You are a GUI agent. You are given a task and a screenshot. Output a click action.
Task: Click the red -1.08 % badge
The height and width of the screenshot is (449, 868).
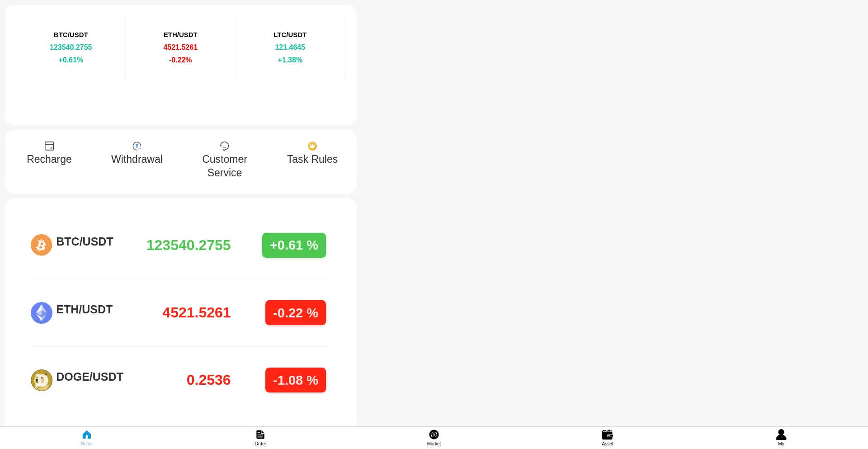tap(295, 380)
